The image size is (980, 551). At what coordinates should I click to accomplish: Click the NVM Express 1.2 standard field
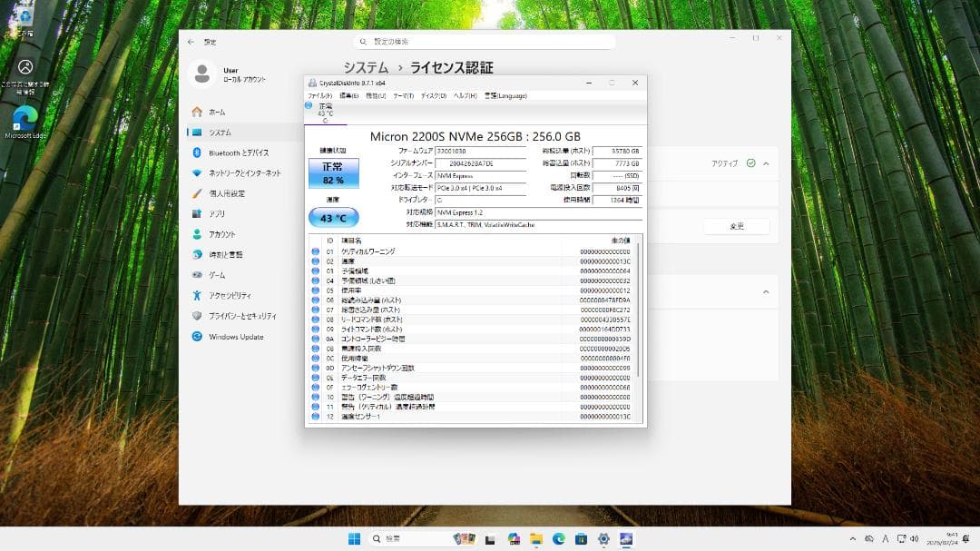[x=538, y=212]
